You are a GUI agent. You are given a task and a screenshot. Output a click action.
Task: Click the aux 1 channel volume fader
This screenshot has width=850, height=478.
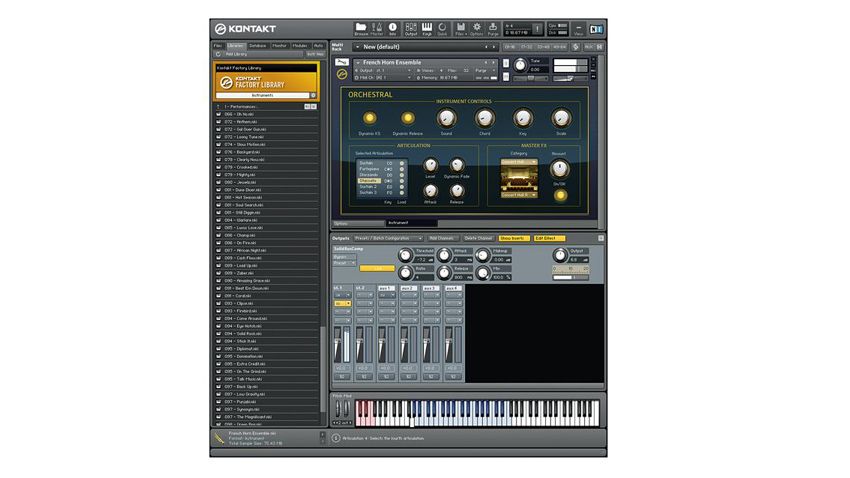[x=382, y=345]
